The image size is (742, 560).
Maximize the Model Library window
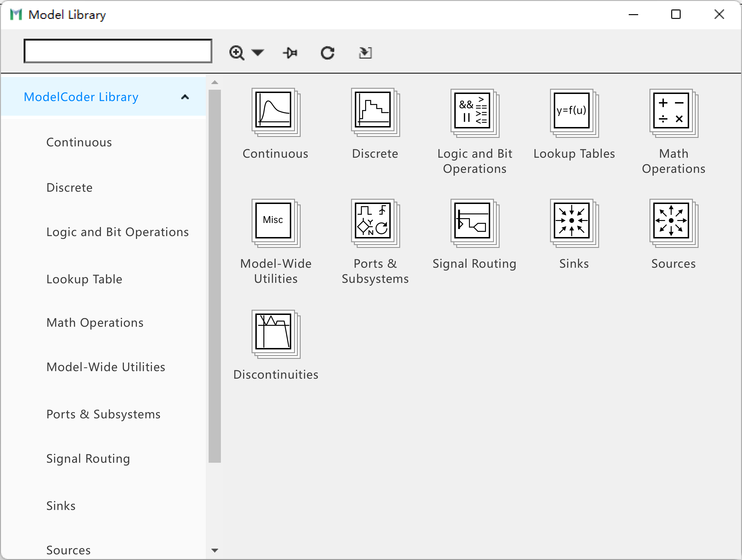click(676, 14)
